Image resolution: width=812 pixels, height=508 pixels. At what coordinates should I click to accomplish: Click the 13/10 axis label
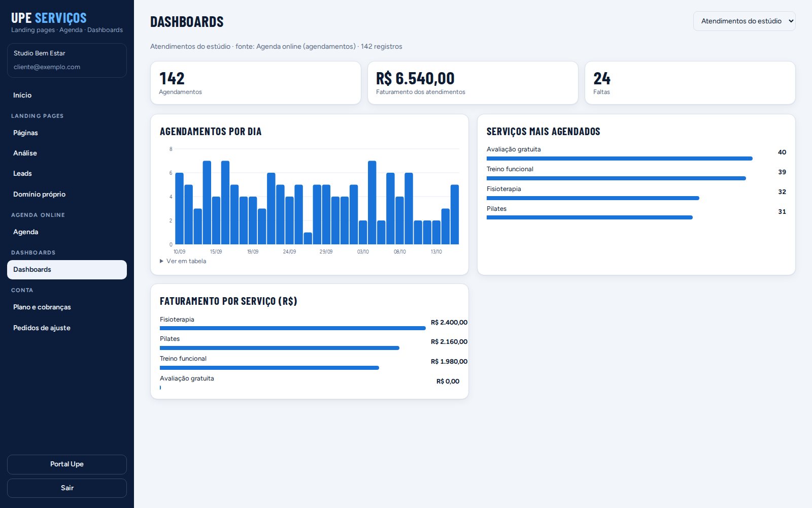pyautogui.click(x=436, y=252)
